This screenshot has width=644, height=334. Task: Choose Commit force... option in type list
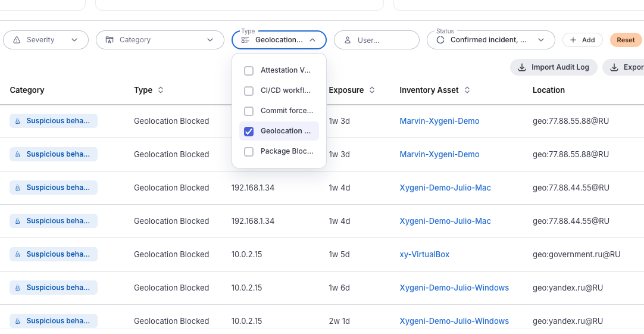[279, 111]
